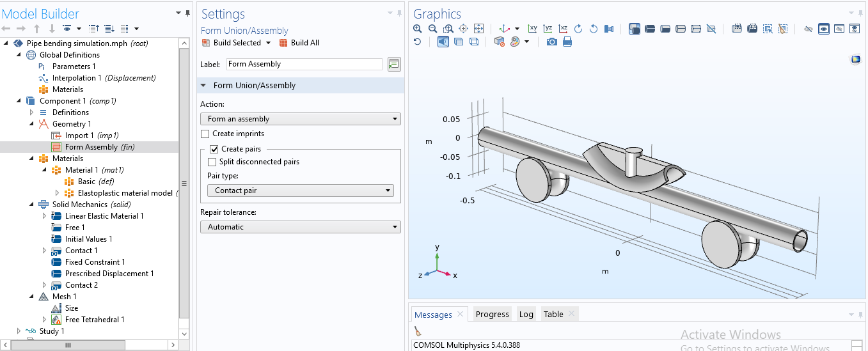The height and width of the screenshot is (351, 868).
Task: Click the Reset icon in Graphics toolbar
Action: click(418, 42)
